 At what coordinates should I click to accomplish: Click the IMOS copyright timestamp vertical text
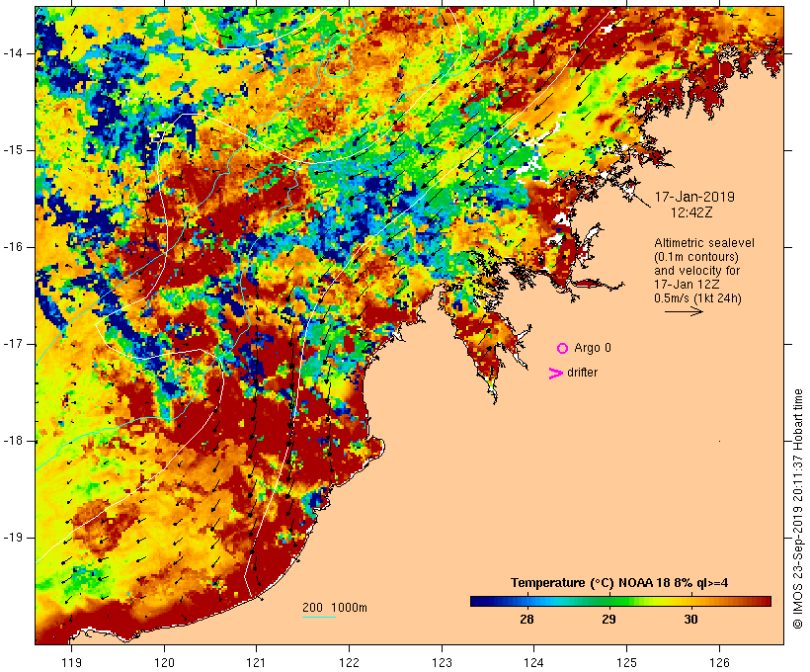click(x=798, y=509)
